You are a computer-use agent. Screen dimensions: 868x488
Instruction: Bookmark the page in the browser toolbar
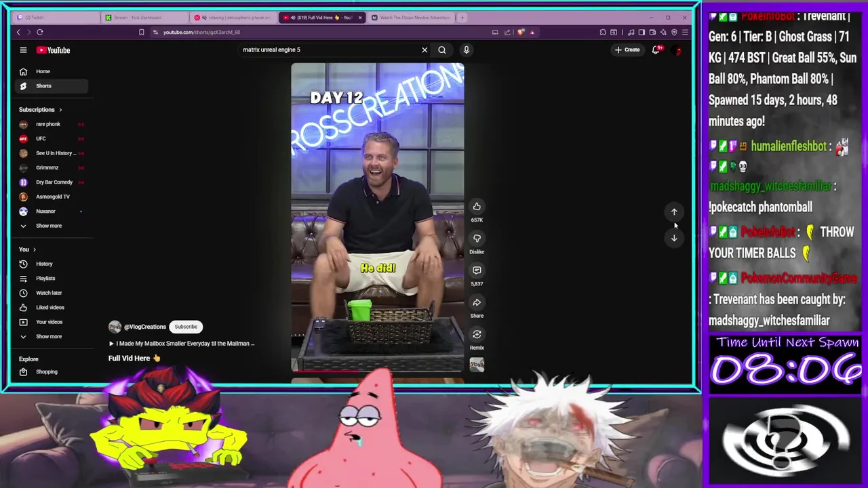click(141, 32)
